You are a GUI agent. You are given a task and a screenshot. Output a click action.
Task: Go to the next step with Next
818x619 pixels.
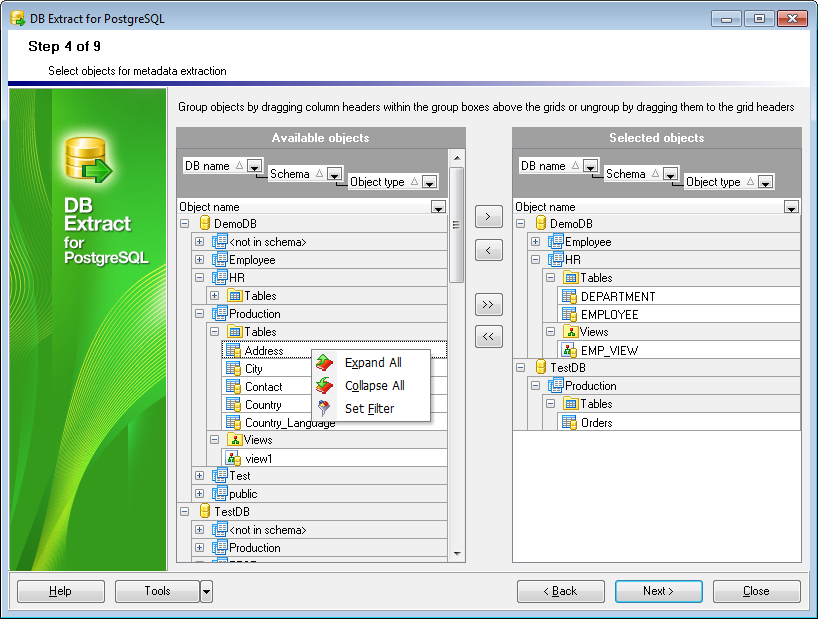pyautogui.click(x=658, y=591)
